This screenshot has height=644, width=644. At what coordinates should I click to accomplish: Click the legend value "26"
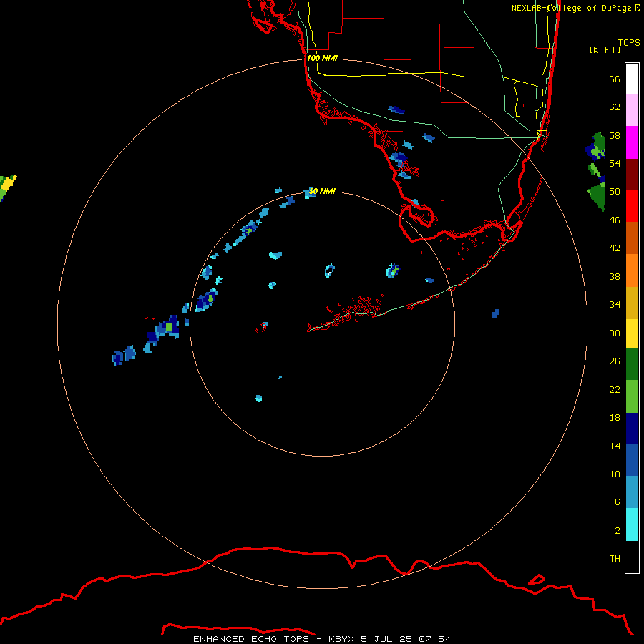coord(615,361)
